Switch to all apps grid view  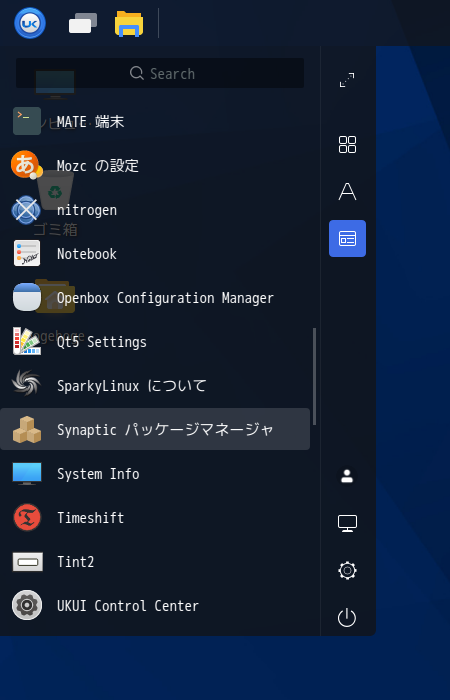[347, 145]
